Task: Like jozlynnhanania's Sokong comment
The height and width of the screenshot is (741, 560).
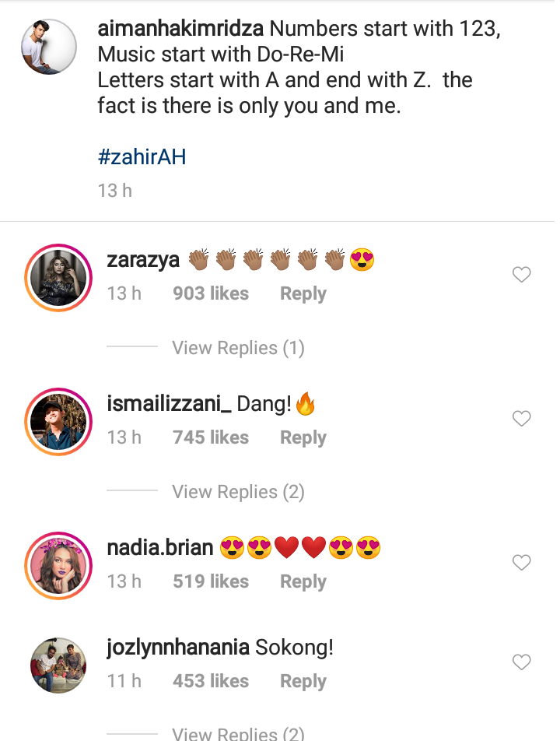Action: (521, 662)
